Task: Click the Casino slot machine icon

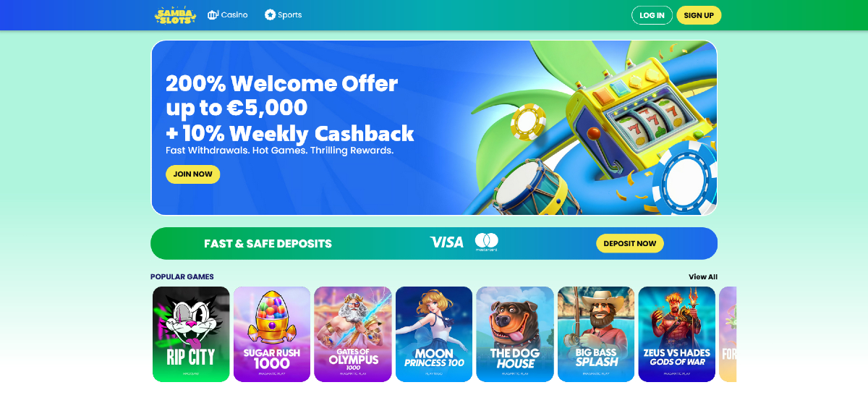Action: (213, 14)
